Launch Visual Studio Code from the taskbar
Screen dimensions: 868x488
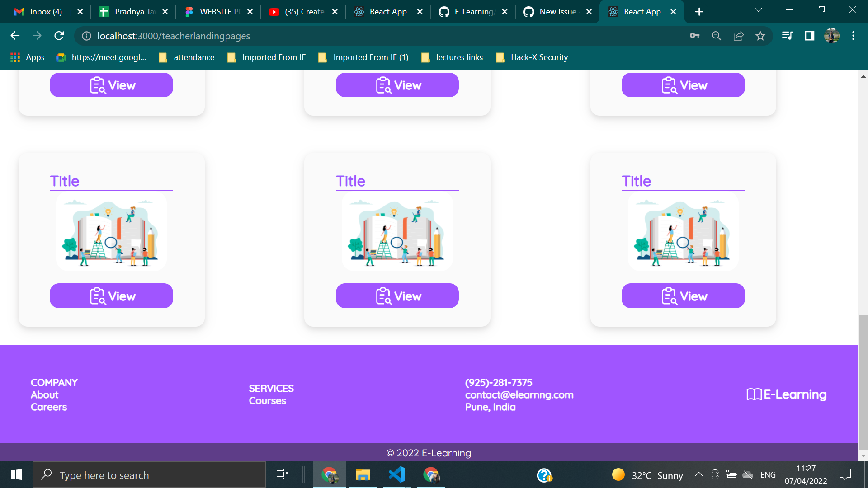(x=396, y=474)
